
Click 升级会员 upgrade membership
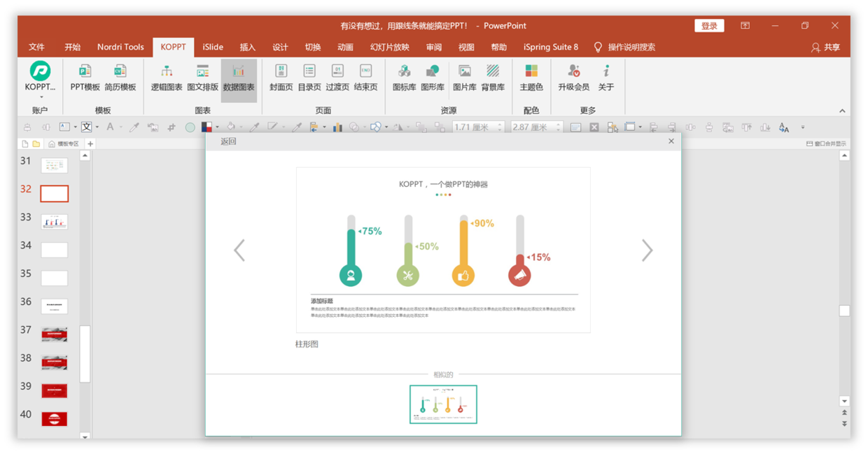coord(573,78)
